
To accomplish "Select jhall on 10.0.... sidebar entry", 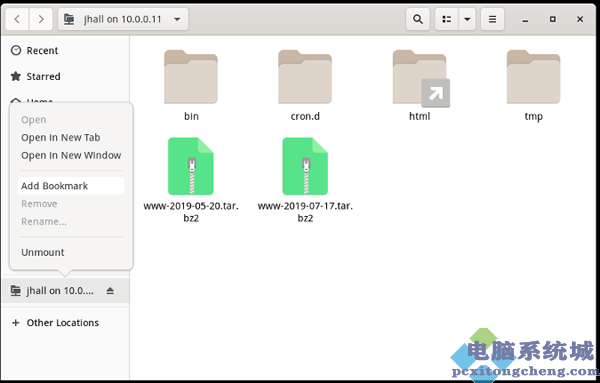I will (65, 291).
